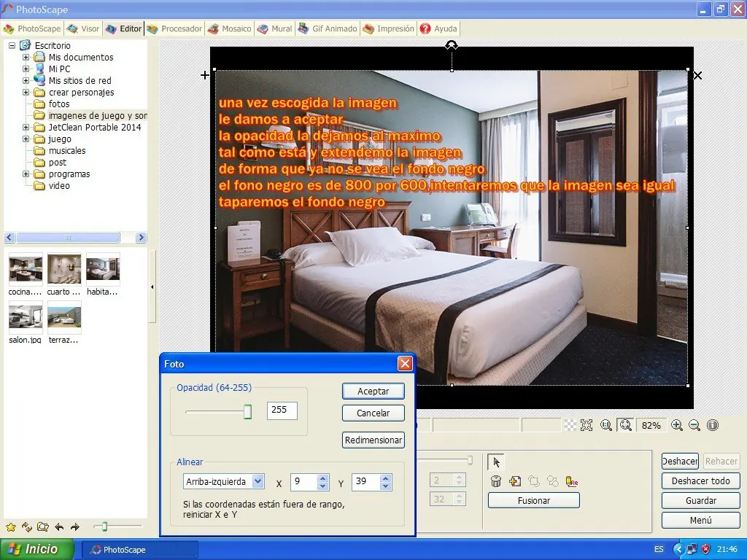Collapse the Escritorio tree node
The image size is (747, 560).
point(12,46)
